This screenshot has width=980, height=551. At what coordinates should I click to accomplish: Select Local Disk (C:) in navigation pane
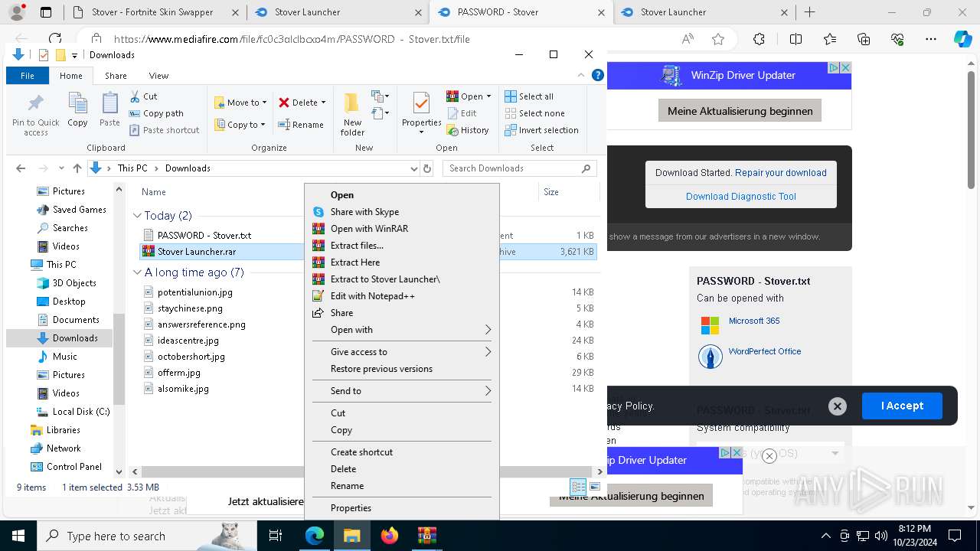click(x=80, y=412)
